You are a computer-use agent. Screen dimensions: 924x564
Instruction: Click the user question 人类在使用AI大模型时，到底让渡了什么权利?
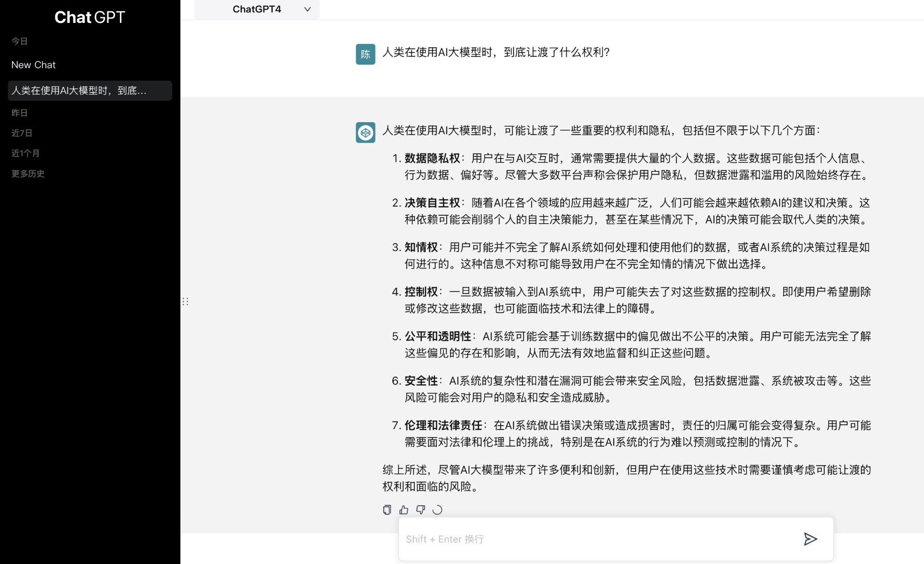[x=496, y=52]
